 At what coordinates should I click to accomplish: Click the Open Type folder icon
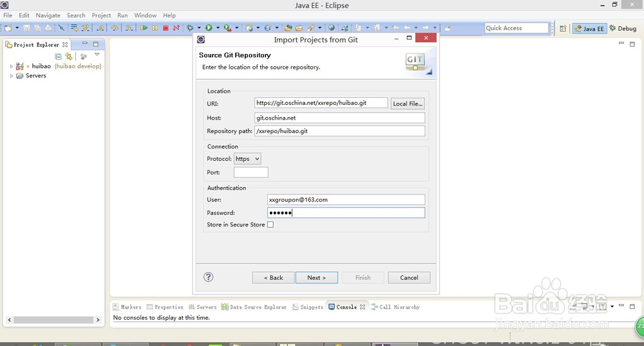pos(289,28)
